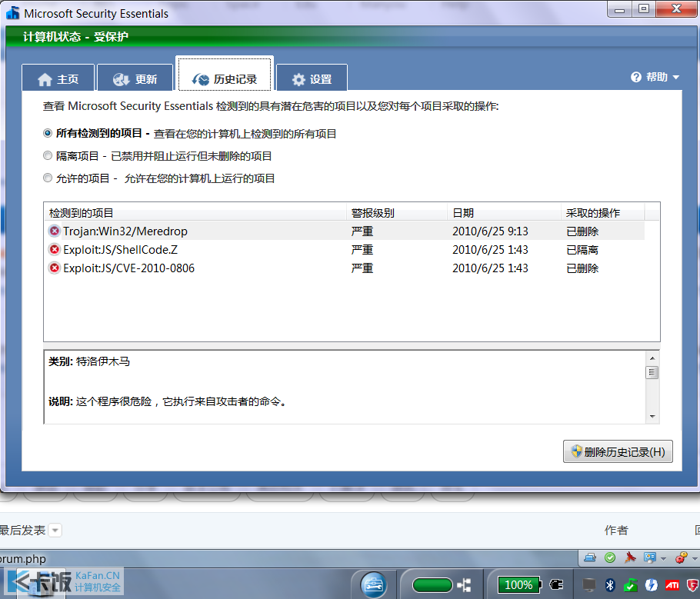The image size is (700, 599).
Task: Expand the arrow beside the status bar monitor icon
Action: pyautogui.click(x=663, y=558)
